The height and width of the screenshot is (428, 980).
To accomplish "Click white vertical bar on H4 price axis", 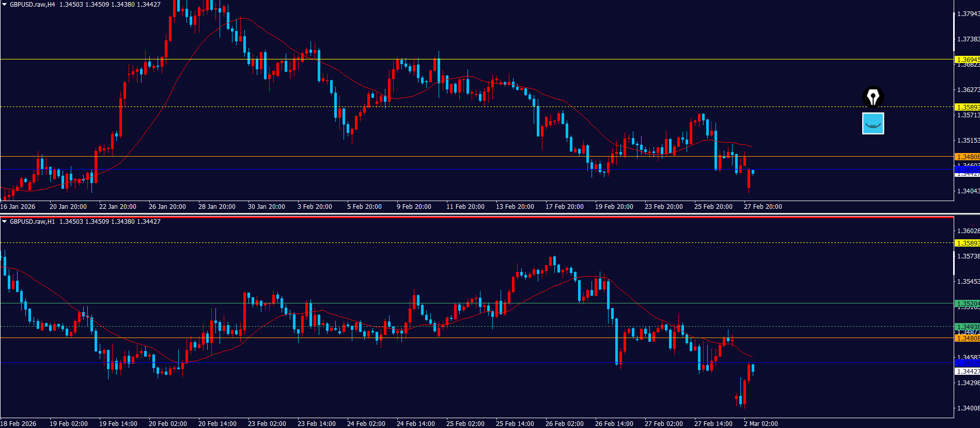I will pos(954,31).
